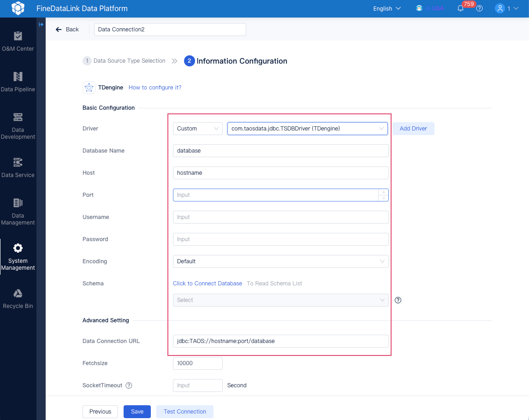Expand sidebar with collapse arrow icon

tap(41, 24)
